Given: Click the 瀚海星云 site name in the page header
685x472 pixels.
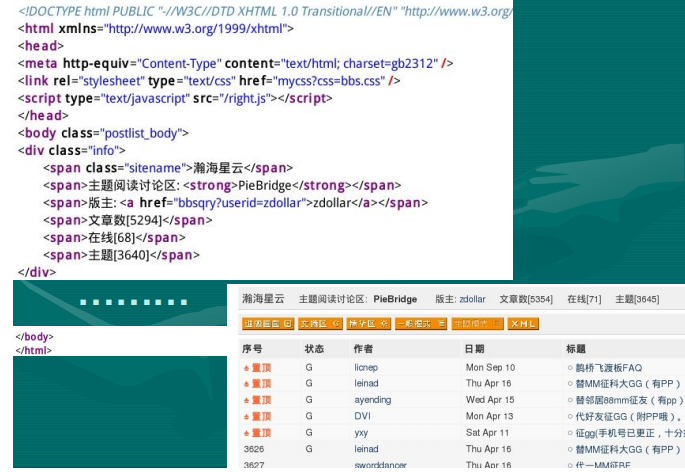Looking at the screenshot, I should (x=263, y=299).
